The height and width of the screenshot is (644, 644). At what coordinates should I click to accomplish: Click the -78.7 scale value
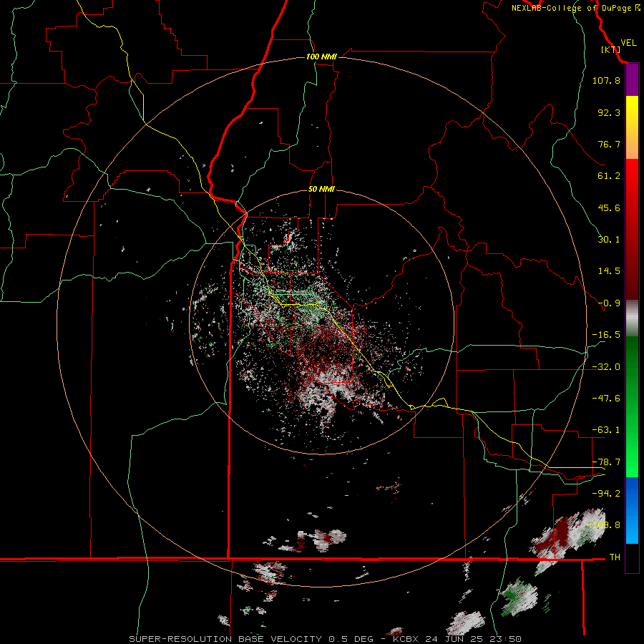pyautogui.click(x=606, y=462)
